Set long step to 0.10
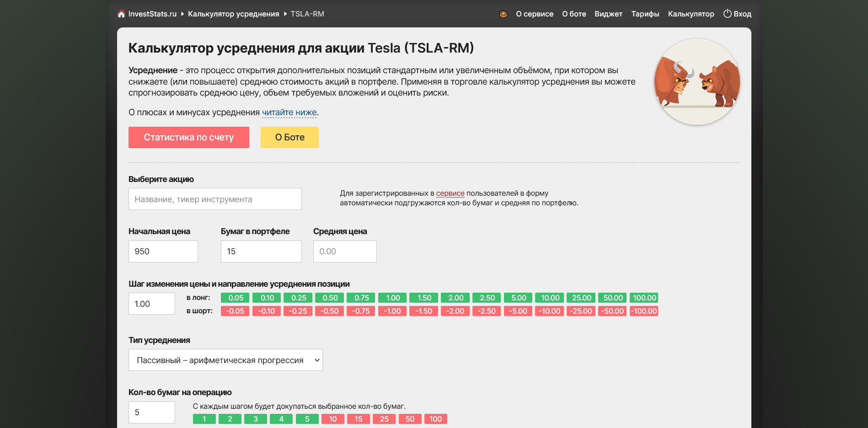The image size is (868, 428). (267, 298)
